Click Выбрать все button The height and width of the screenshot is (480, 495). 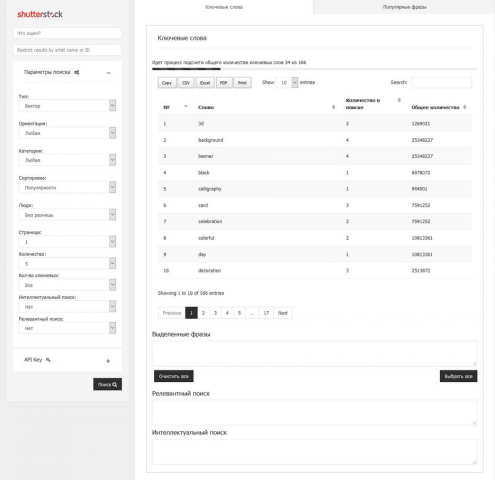[x=458, y=376]
